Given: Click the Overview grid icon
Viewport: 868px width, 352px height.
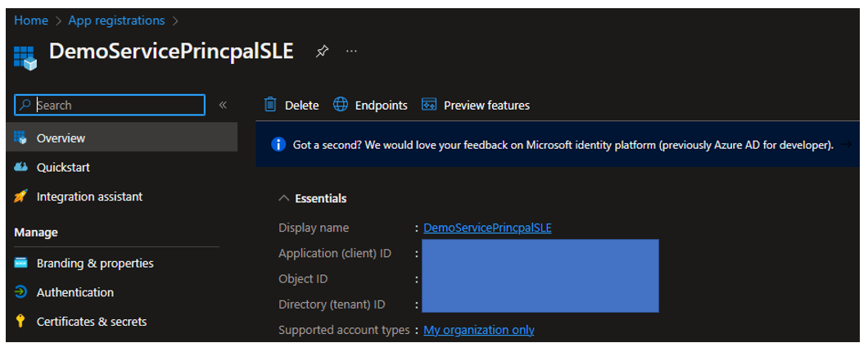Looking at the screenshot, I should coord(20,138).
